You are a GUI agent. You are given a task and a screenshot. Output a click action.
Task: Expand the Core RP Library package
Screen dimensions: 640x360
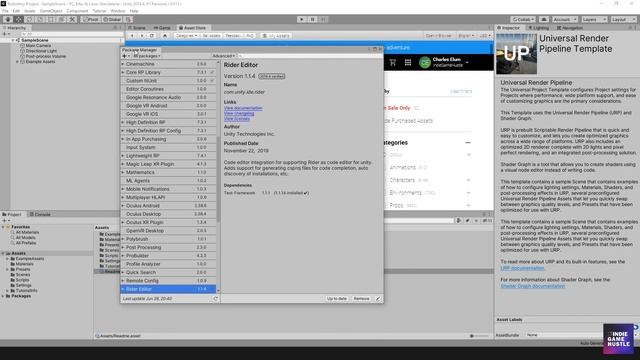point(123,72)
